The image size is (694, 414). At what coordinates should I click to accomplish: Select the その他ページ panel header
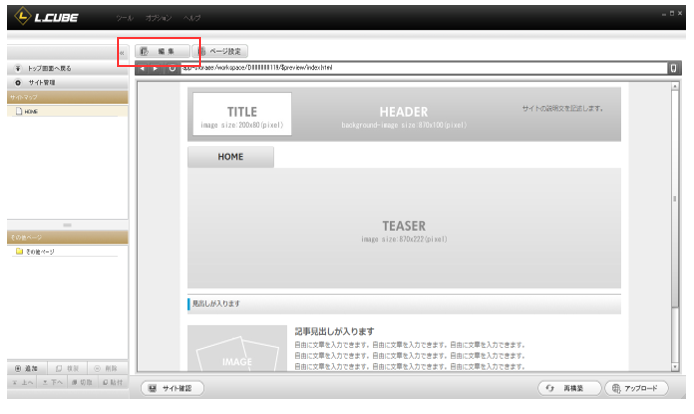68,237
